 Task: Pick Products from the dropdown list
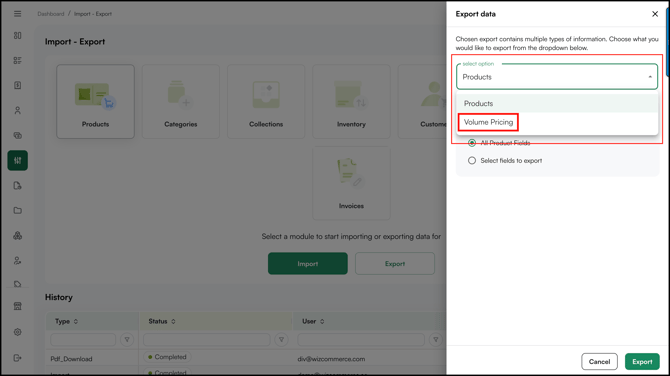pyautogui.click(x=557, y=103)
